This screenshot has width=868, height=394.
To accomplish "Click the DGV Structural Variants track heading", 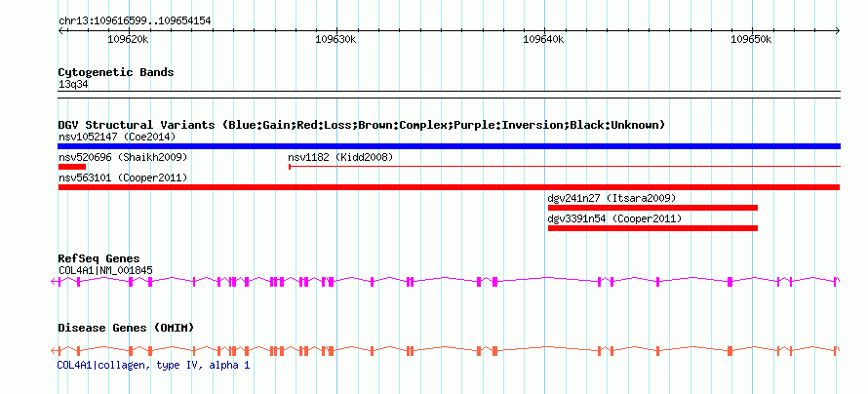I will coord(362,125).
